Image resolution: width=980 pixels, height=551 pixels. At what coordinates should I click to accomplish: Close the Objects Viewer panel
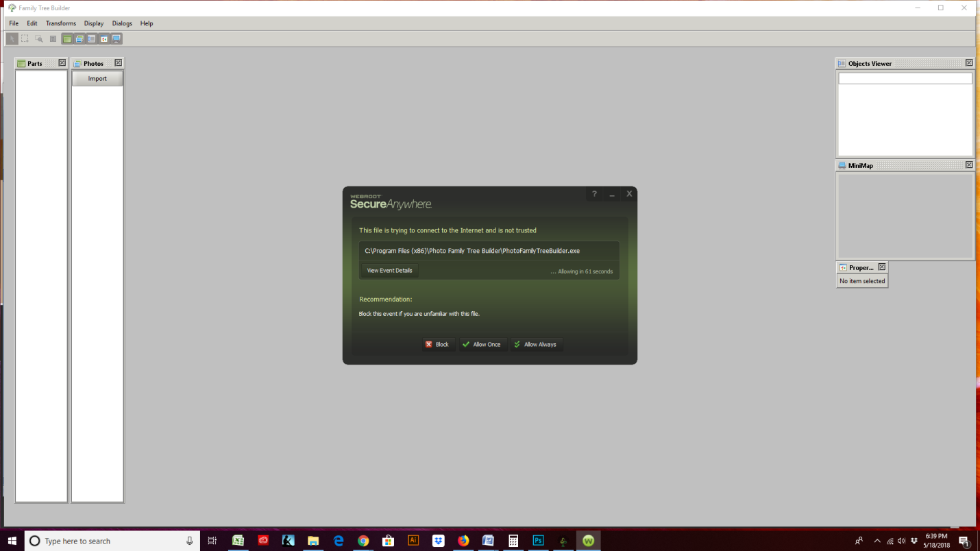(969, 63)
